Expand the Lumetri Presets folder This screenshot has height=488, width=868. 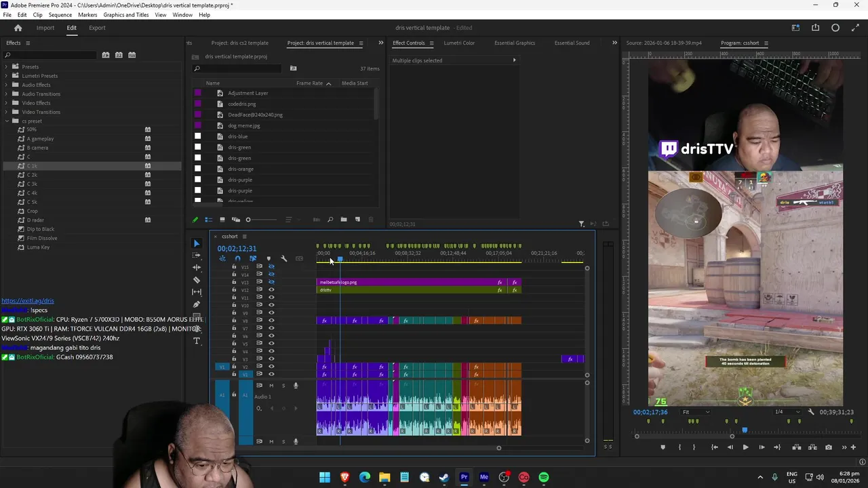pyautogui.click(x=6, y=76)
